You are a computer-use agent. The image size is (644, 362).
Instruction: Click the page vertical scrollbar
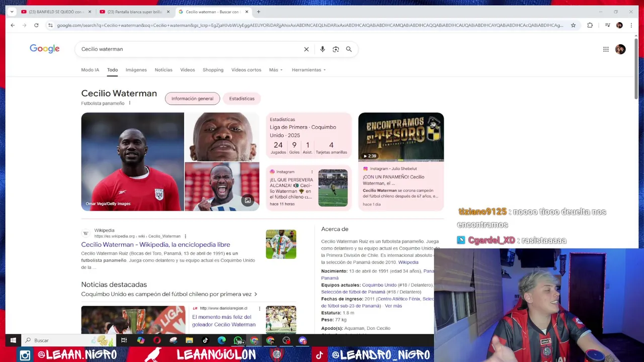[636, 68]
